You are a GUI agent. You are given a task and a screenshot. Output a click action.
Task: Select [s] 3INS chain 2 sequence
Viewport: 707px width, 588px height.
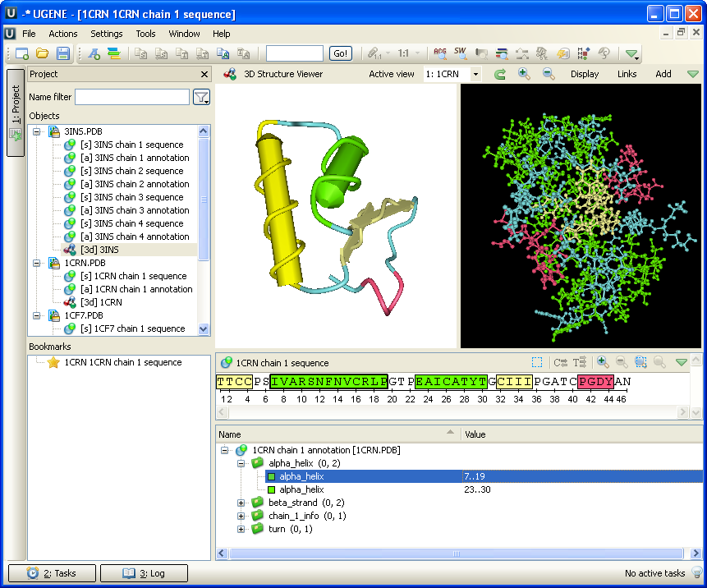pos(131,171)
